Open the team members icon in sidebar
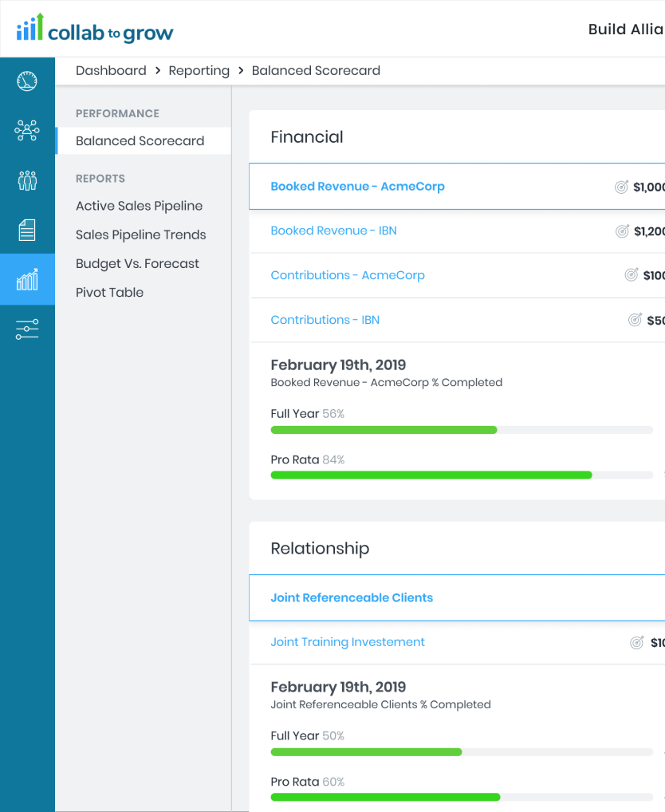The width and height of the screenshot is (665, 812). (26, 180)
